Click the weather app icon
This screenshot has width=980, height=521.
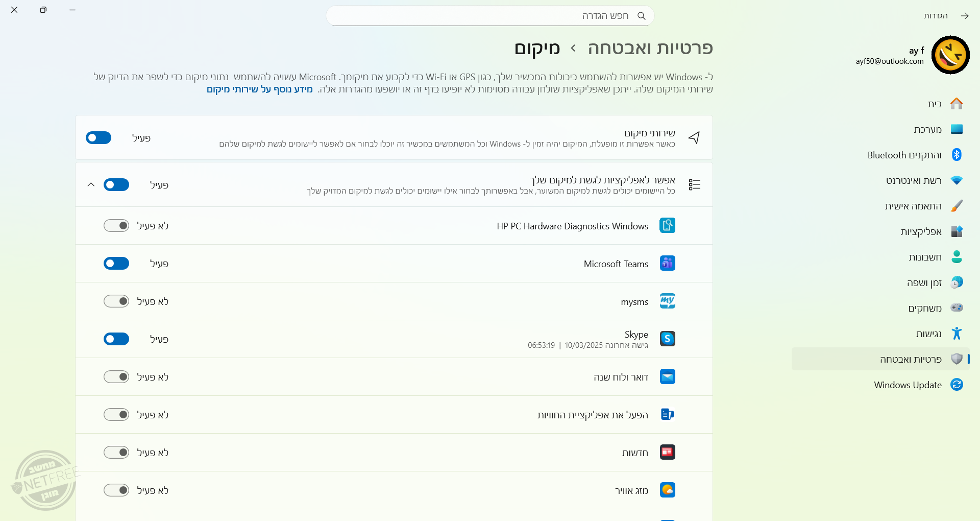coord(668,490)
